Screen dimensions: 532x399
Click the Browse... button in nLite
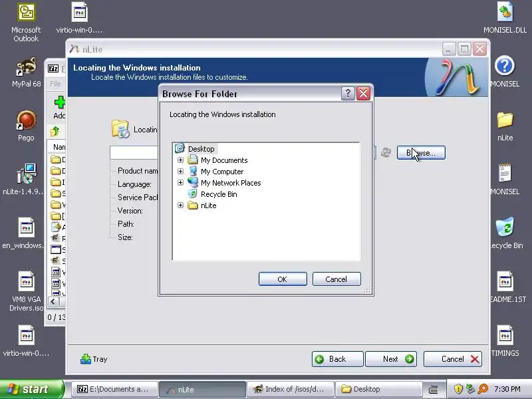pyautogui.click(x=421, y=153)
